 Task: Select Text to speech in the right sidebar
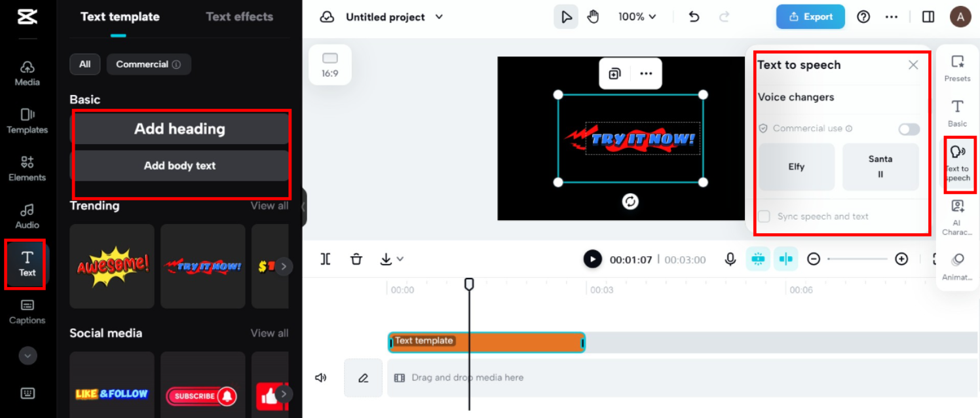tap(958, 164)
